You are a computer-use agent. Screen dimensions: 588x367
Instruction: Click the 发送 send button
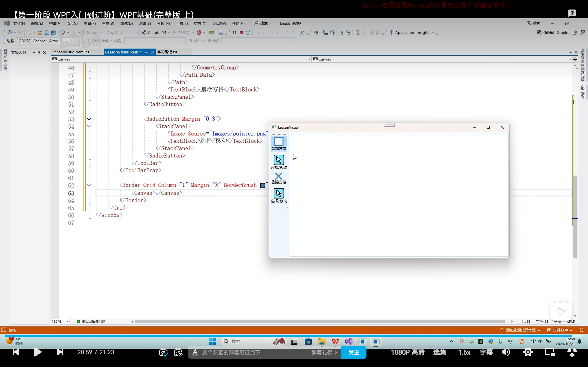(354, 352)
